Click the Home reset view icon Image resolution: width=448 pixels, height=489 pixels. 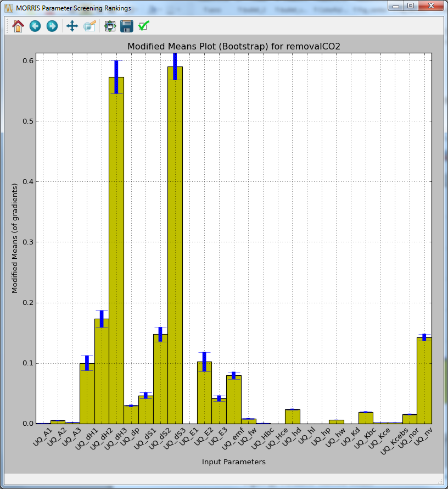pos(17,26)
